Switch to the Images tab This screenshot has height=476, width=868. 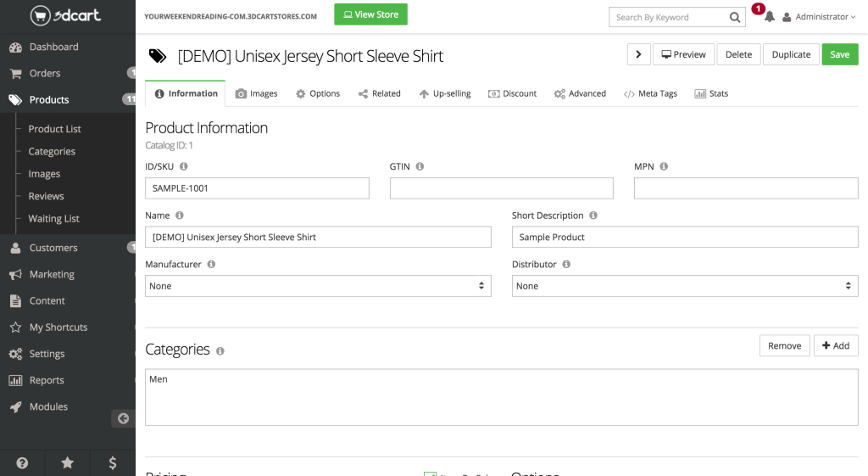click(x=256, y=93)
